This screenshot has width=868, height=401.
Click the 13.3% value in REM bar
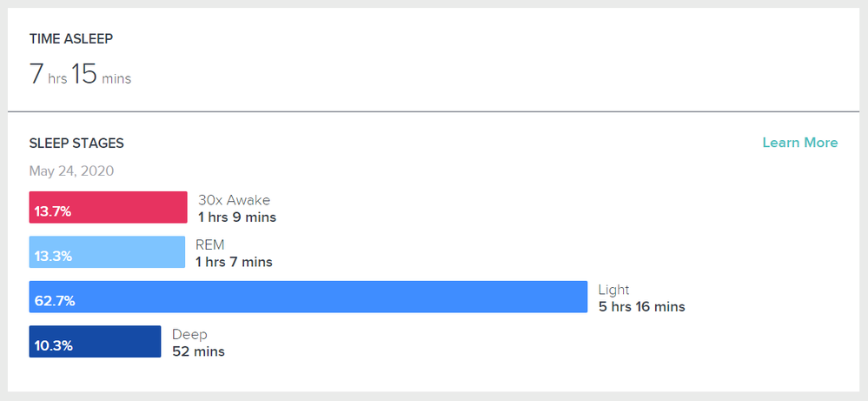53,257
